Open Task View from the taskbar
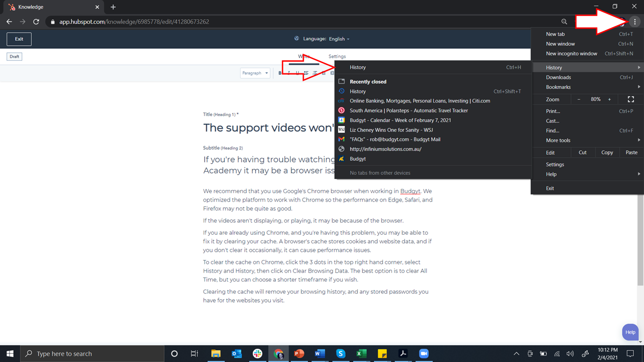This screenshot has width=644, height=362. 195,353
